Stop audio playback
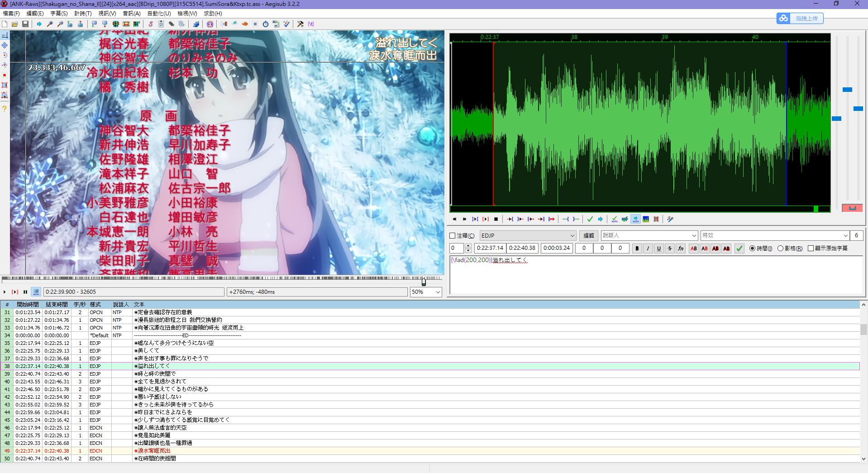The height and width of the screenshot is (473, 868). (496, 219)
